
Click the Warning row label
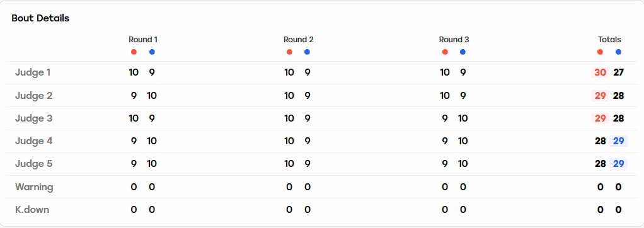[34, 187]
